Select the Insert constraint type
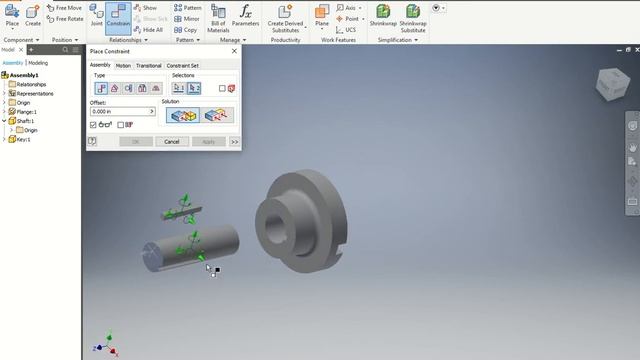 point(142,88)
